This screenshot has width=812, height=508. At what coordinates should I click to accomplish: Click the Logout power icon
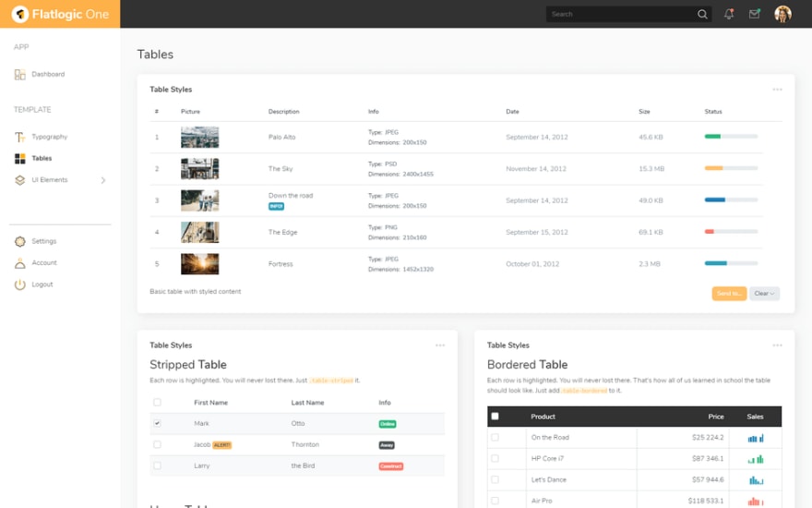click(x=19, y=284)
